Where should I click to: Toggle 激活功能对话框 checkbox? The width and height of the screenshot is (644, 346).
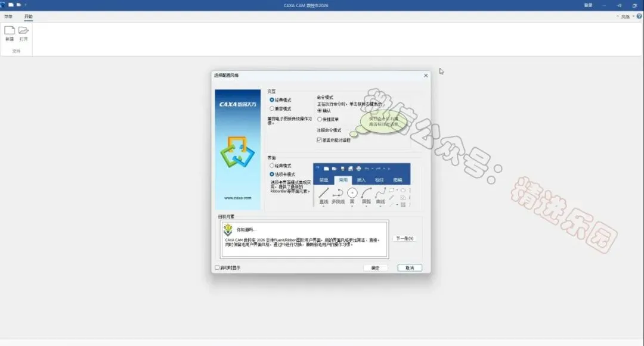coord(333,140)
